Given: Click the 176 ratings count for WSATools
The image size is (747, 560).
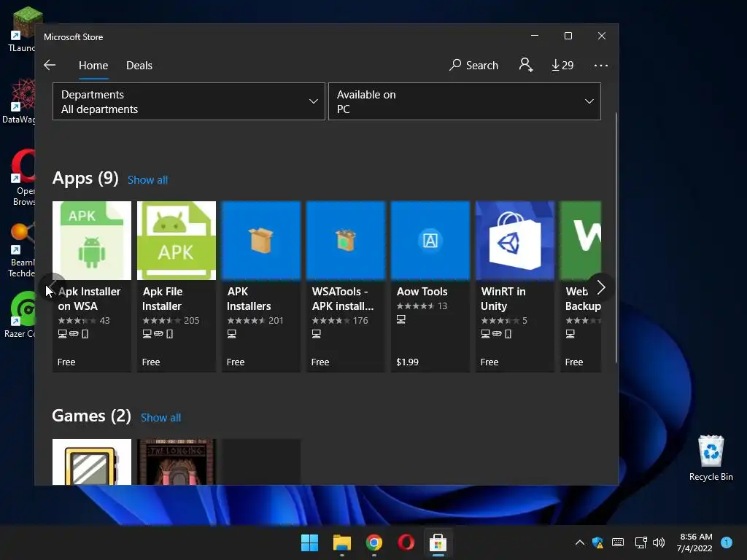Looking at the screenshot, I should pyautogui.click(x=360, y=321).
